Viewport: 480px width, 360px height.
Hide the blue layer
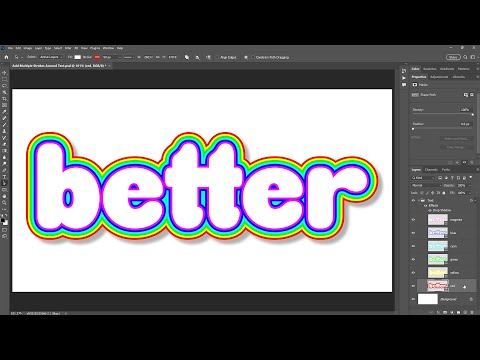[x=414, y=233]
